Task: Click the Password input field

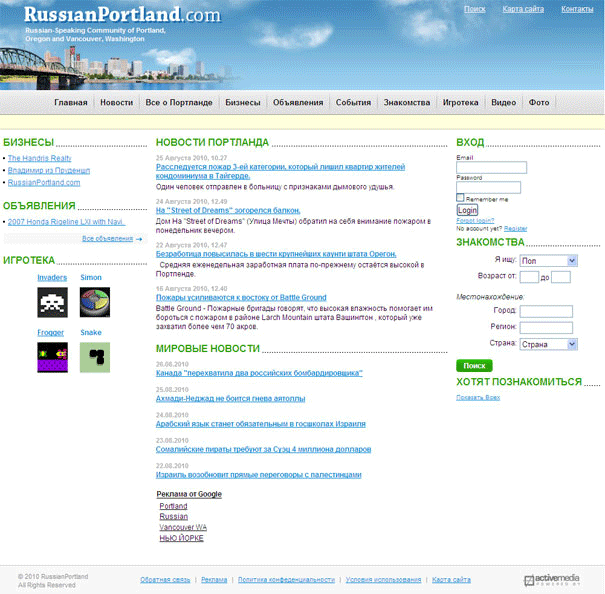Action: click(x=488, y=188)
